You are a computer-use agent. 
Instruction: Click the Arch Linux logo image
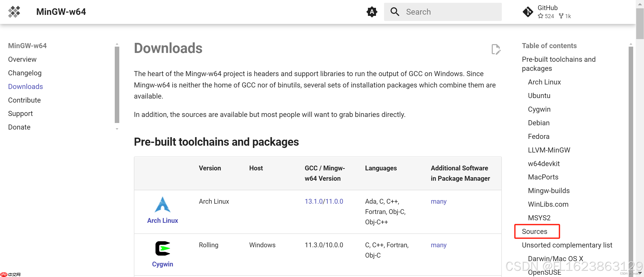pos(162,205)
